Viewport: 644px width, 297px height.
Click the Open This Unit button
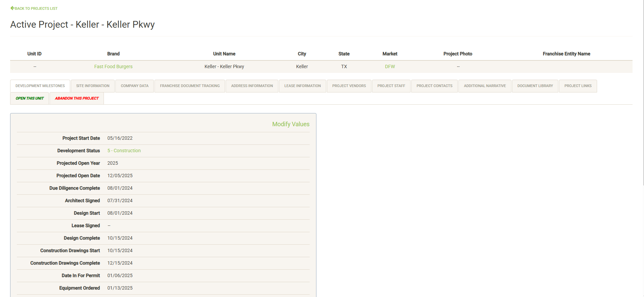tap(30, 99)
